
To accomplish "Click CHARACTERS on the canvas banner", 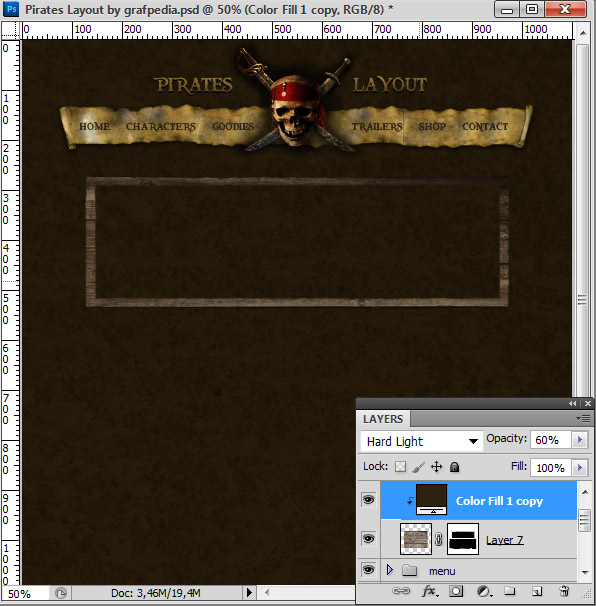I will 161,127.
